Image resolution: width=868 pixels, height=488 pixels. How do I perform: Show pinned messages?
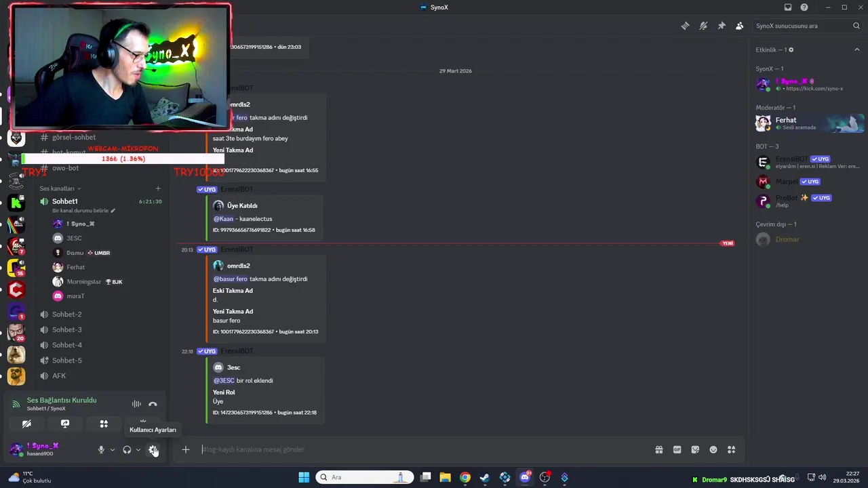(722, 26)
